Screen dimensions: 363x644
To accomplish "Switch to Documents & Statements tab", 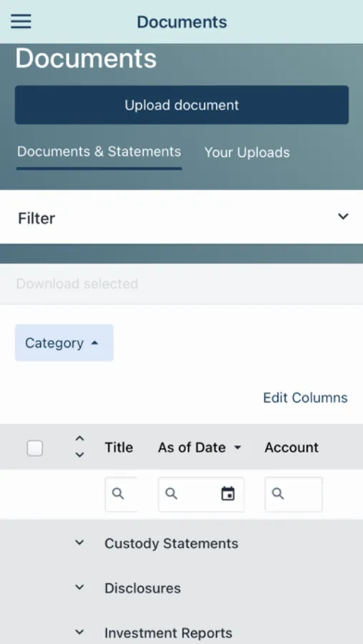I will (x=99, y=152).
